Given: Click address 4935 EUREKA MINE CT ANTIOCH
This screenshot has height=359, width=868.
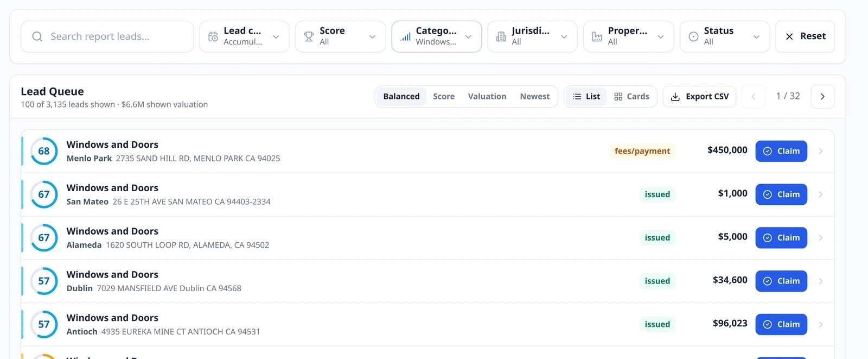Looking at the screenshot, I should tap(181, 332).
